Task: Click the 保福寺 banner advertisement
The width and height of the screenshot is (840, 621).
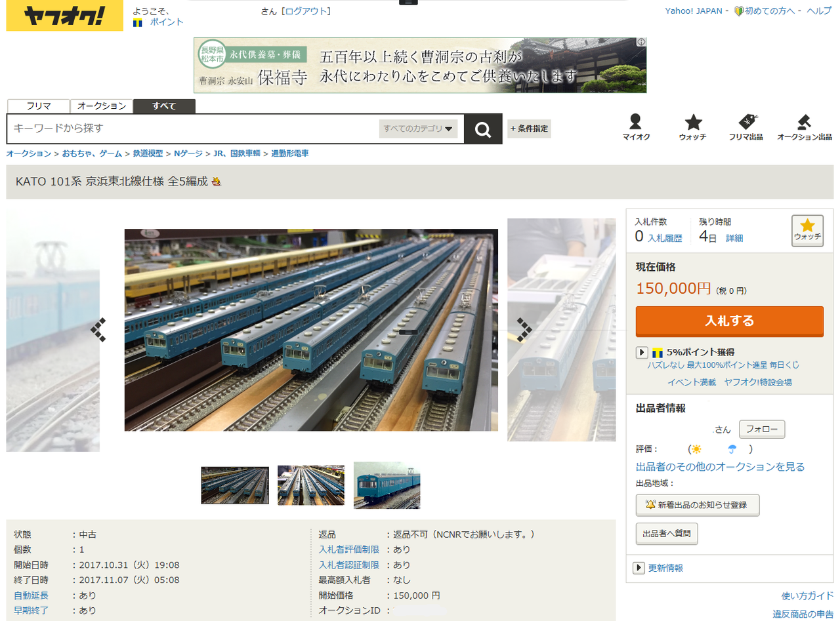Action: click(420, 65)
